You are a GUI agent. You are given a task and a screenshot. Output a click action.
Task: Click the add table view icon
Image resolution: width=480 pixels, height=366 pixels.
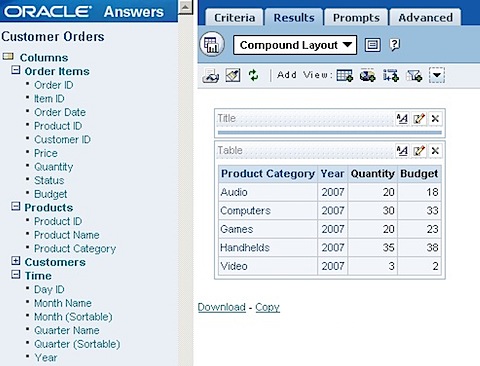344,75
